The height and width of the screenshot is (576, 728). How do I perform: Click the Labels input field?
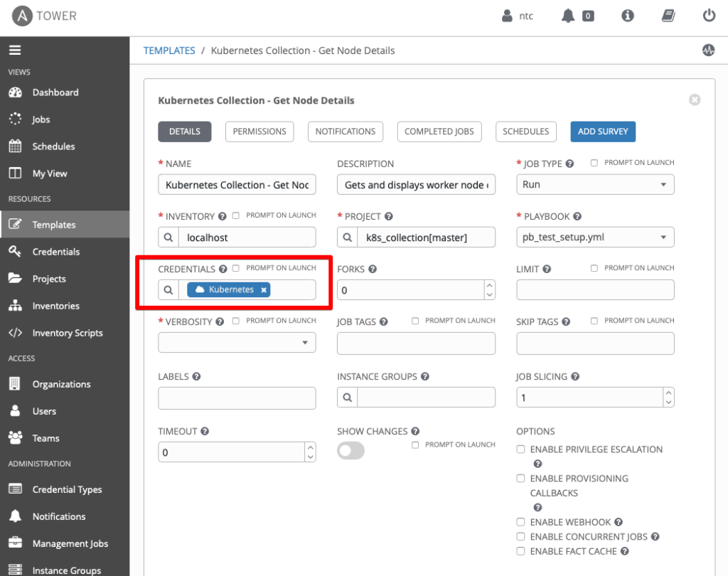(237, 398)
